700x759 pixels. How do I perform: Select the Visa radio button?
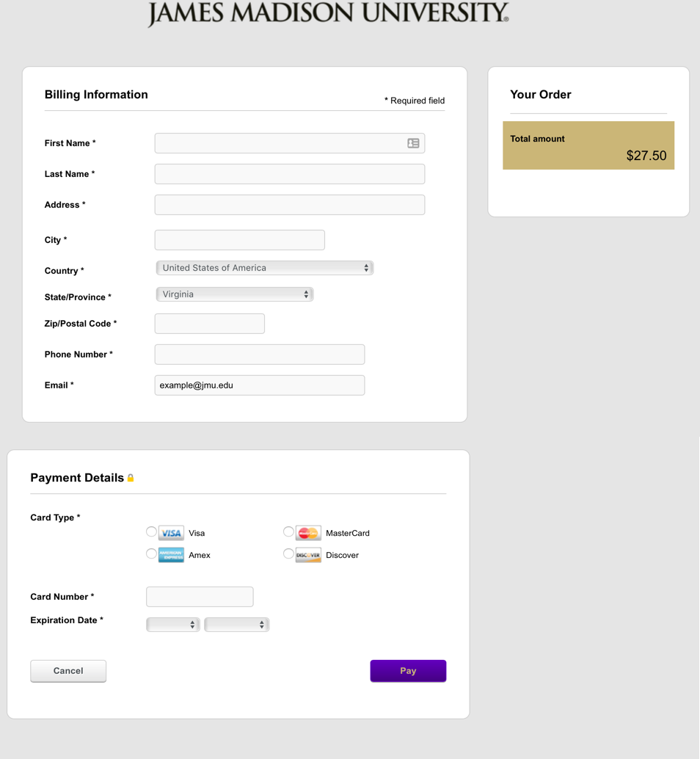(151, 532)
